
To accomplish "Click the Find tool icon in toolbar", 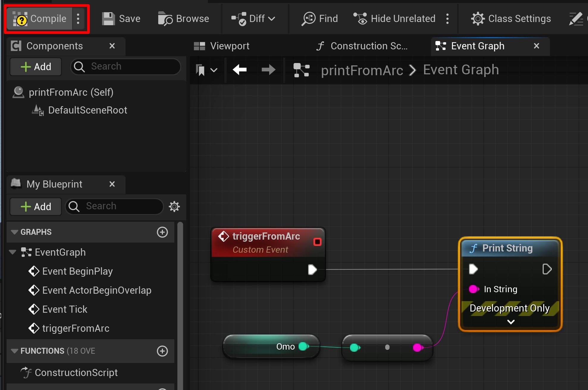I will tap(308, 18).
